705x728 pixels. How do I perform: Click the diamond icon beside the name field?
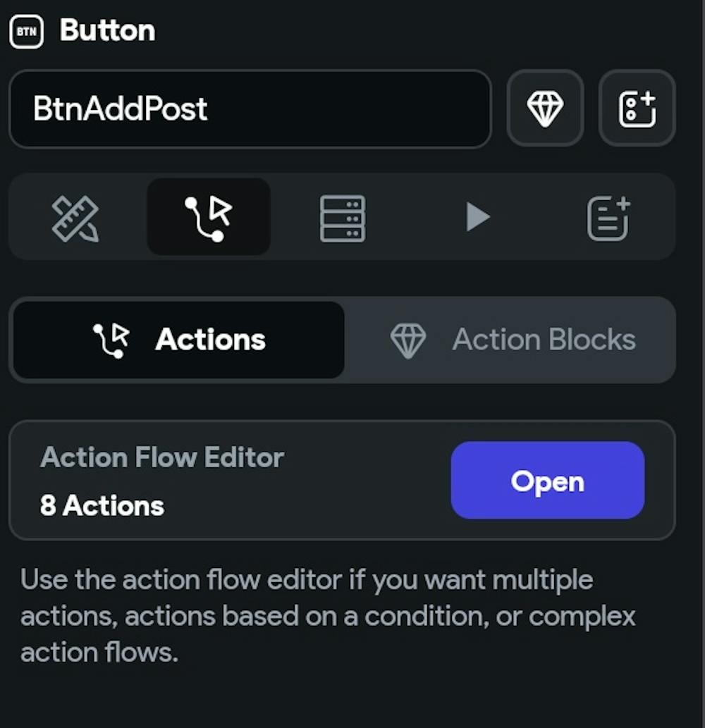pos(545,109)
